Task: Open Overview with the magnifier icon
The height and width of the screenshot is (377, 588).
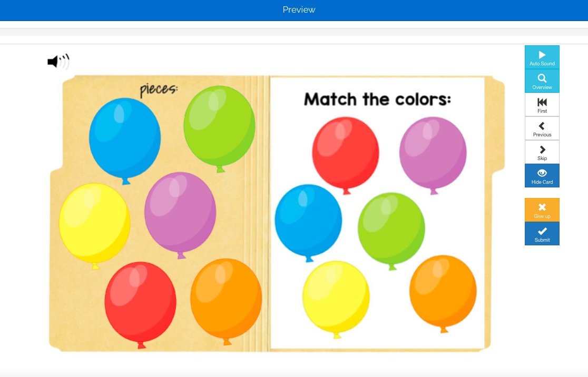Action: [542, 78]
